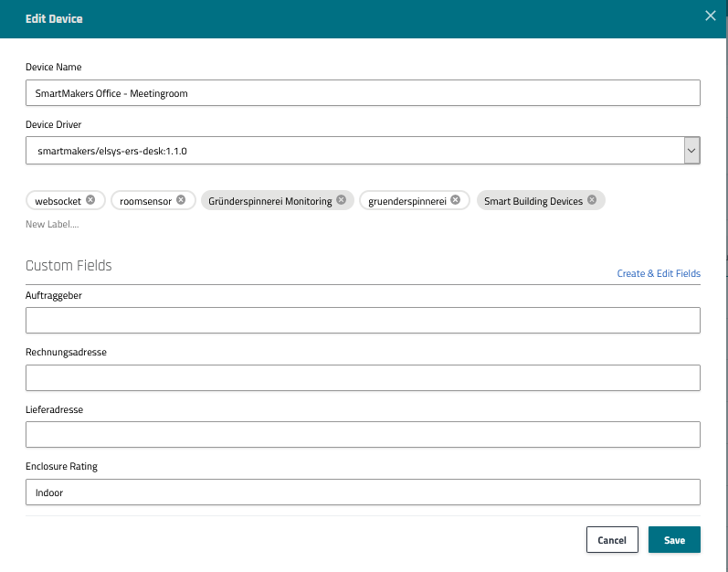728x572 pixels.
Task: Remove the Gründerspinnerei Monitoring tag
Action: [x=341, y=200]
